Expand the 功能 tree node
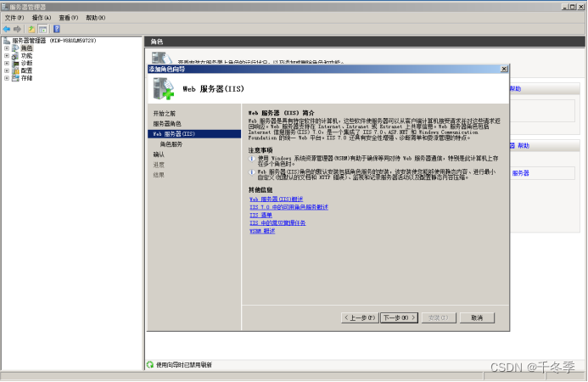Screen dimensions: 588x382 point(7,55)
